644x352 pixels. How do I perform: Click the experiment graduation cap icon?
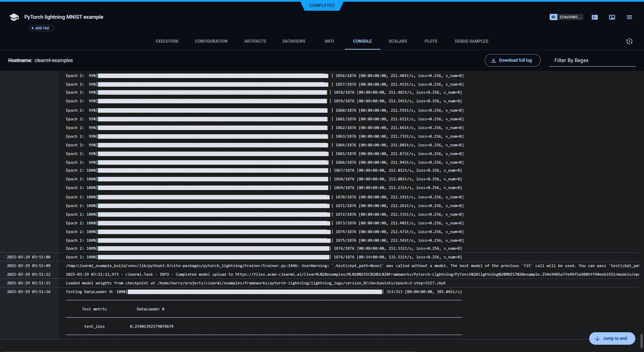[x=14, y=17]
